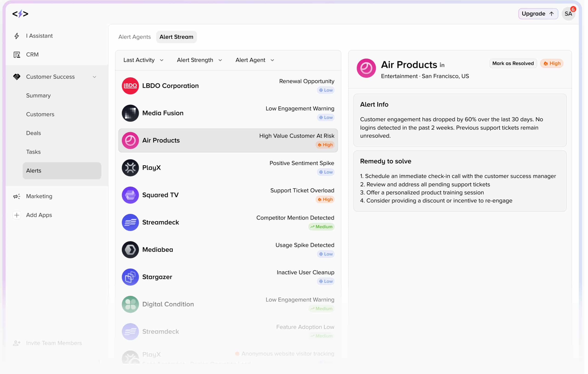
Task: Click the app logo in top left
Action: tap(20, 14)
